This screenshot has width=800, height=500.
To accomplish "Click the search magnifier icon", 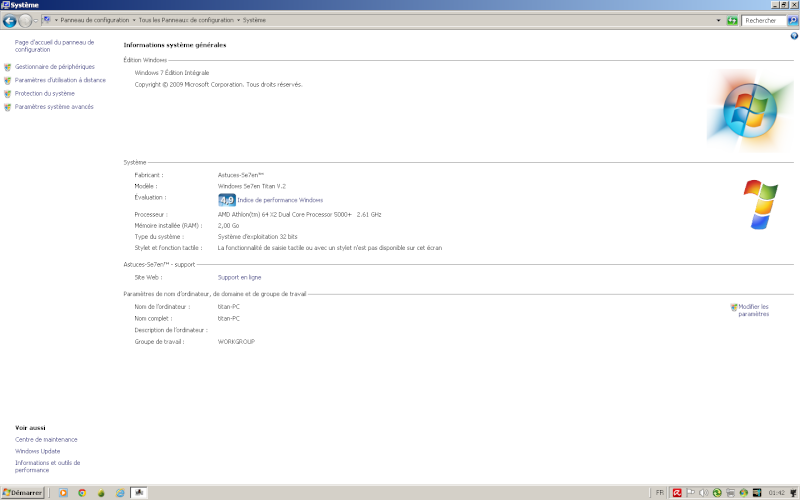I will click(792, 20).
